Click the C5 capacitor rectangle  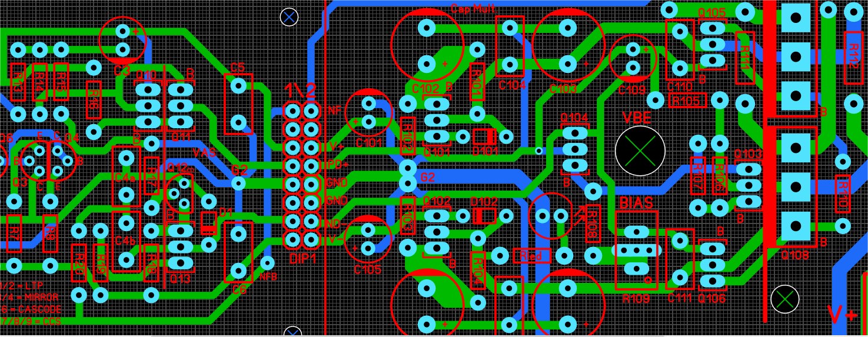tap(238, 104)
